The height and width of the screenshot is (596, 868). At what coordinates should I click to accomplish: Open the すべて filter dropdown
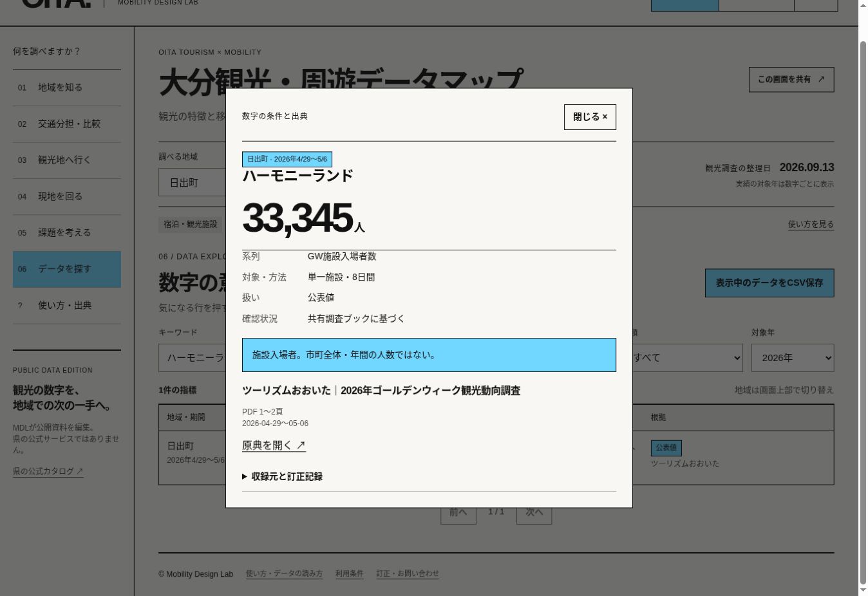[x=686, y=358]
